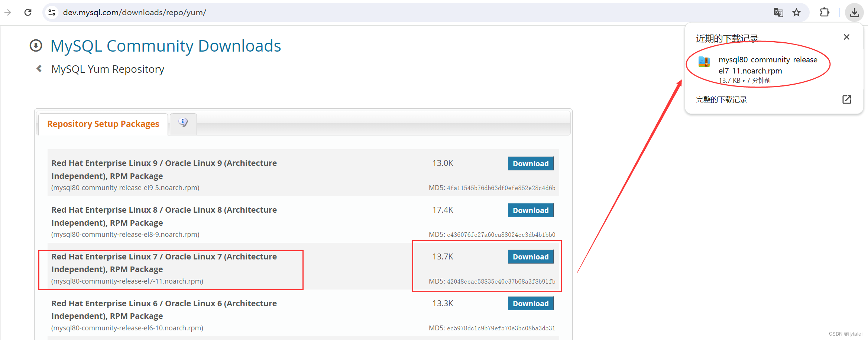Open full download history external icon
The image size is (868, 340).
(x=846, y=99)
